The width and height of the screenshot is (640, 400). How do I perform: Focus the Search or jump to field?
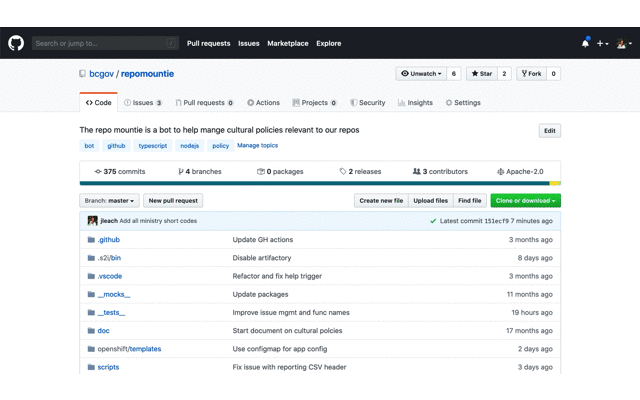tap(105, 43)
